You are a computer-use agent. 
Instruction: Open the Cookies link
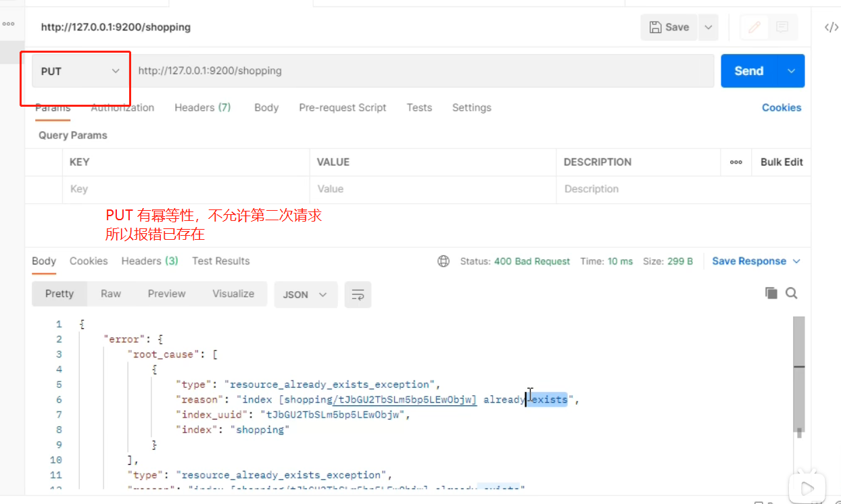coord(781,107)
